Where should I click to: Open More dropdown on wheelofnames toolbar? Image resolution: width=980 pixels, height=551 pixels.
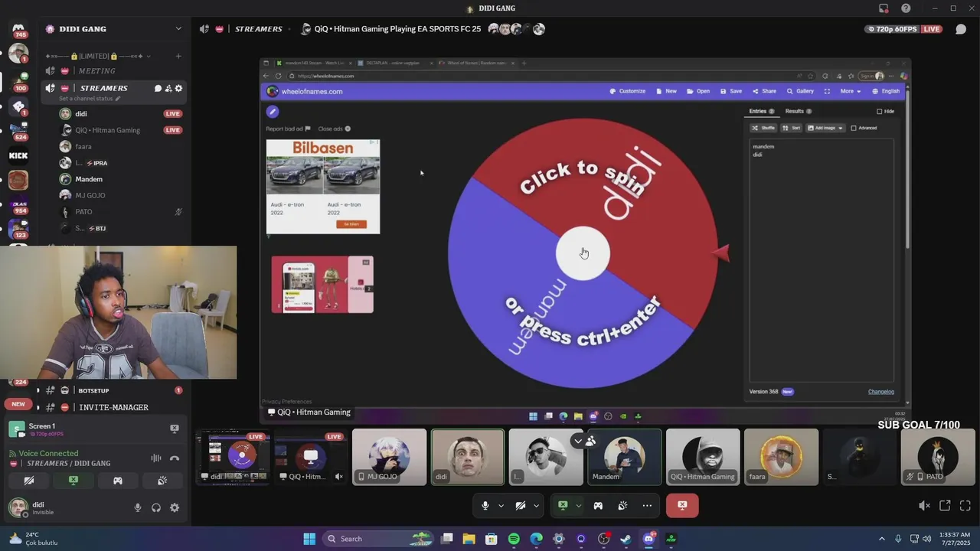point(850,91)
